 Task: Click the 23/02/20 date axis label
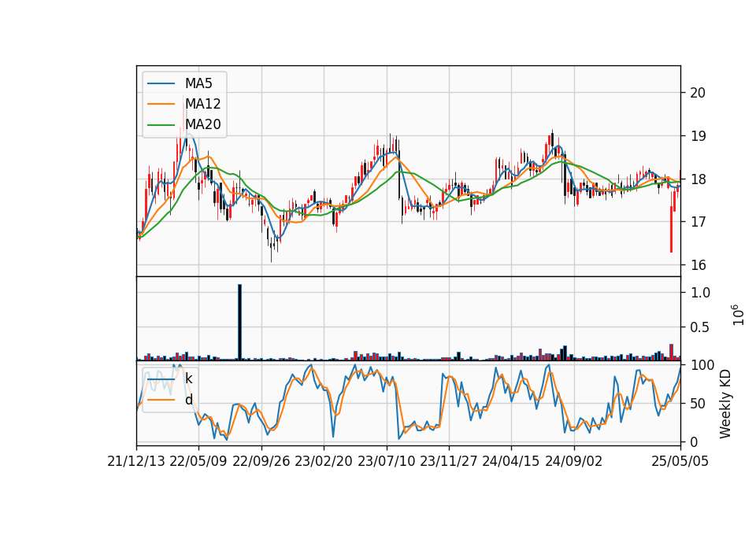324,461
